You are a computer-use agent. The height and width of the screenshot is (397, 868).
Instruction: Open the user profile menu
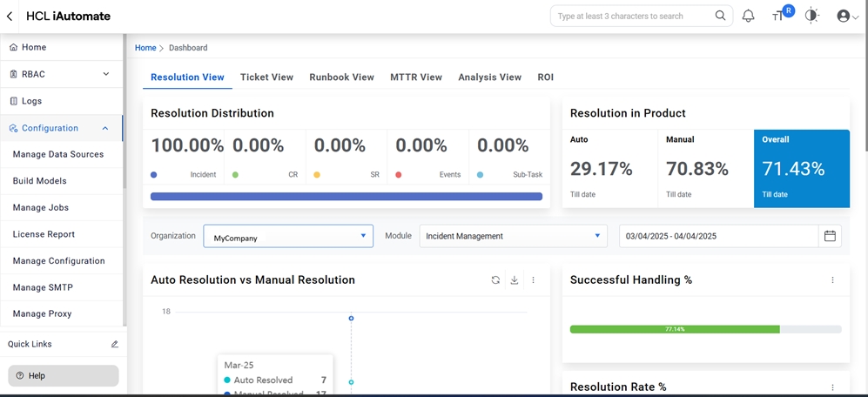(846, 16)
